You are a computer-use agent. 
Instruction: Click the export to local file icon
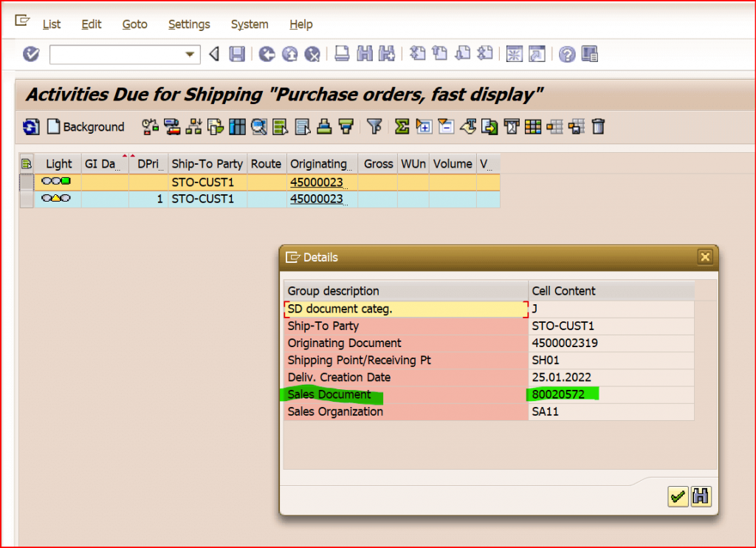(x=489, y=126)
